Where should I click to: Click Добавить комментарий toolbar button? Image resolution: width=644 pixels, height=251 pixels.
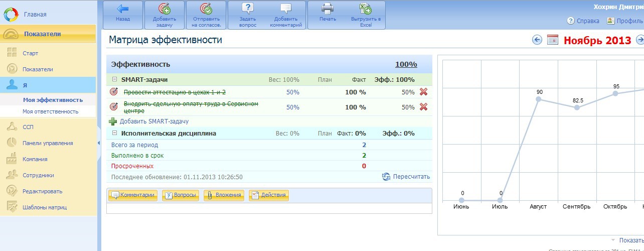[x=286, y=15]
